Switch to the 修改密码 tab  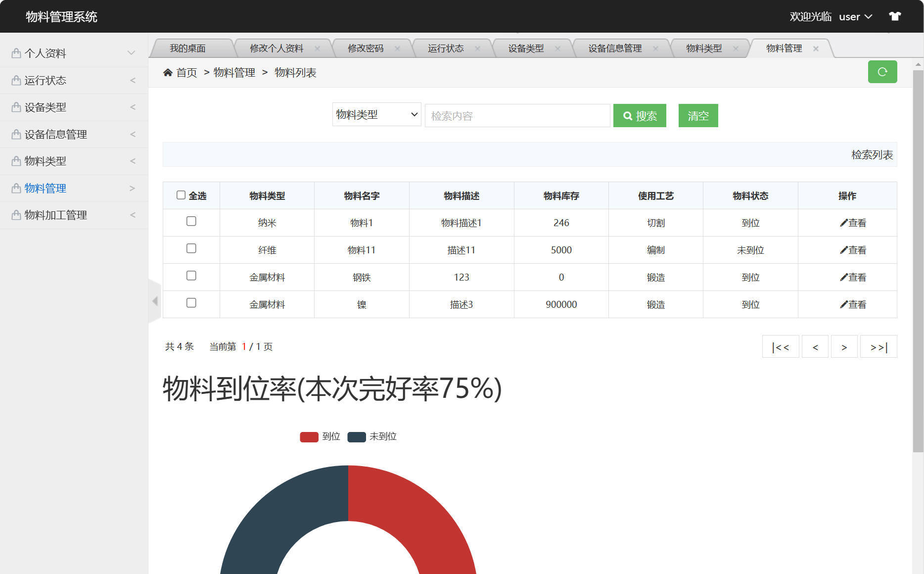[x=365, y=48]
